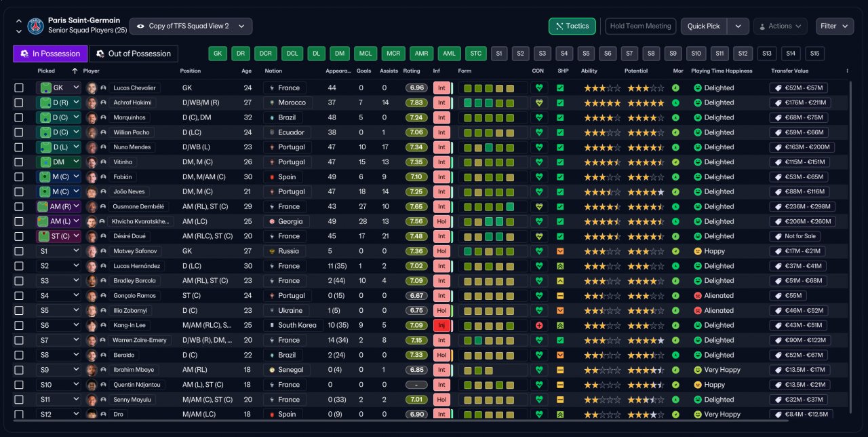Click the price tag icon for Nuno Mendes
868x437 pixels.
point(778,147)
